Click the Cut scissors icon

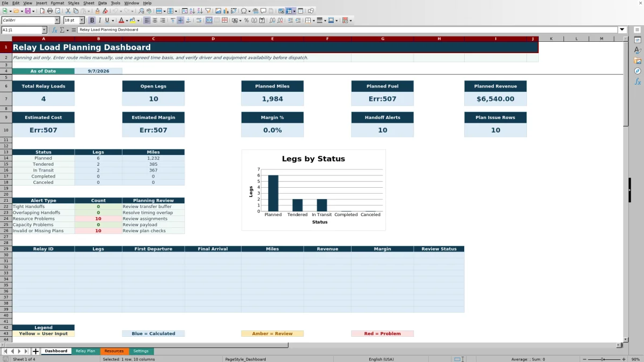pyautogui.click(x=68, y=11)
